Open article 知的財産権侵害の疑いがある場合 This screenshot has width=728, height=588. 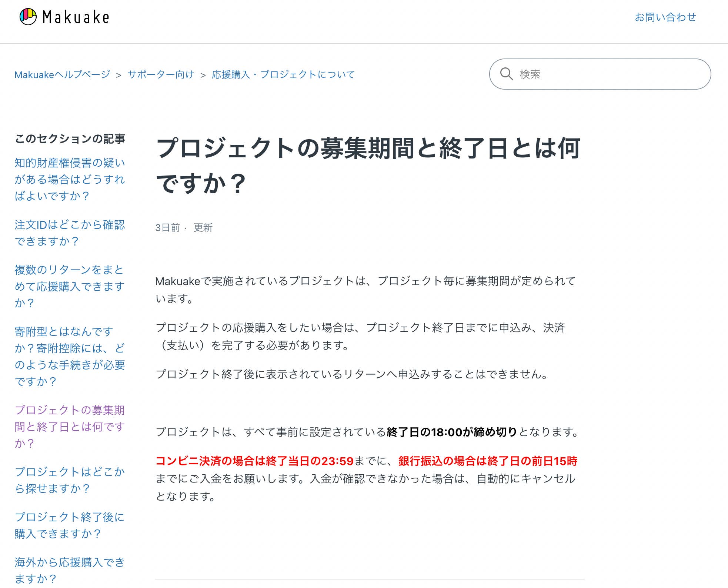pos(70,179)
